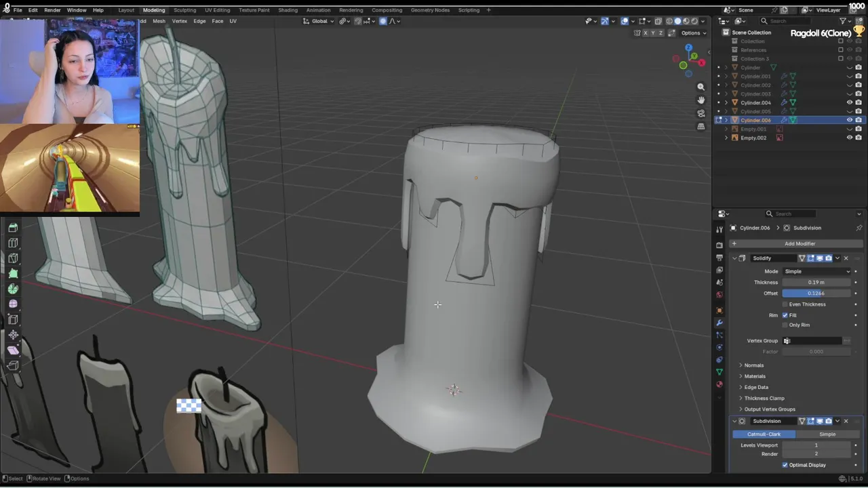Expand the Edge Data section
Viewport: 868px width, 488px height.
tap(756, 387)
